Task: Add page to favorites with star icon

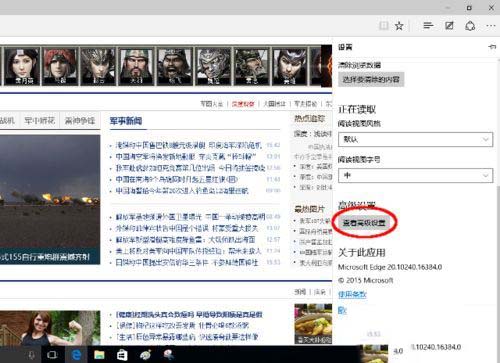Action: (x=399, y=26)
